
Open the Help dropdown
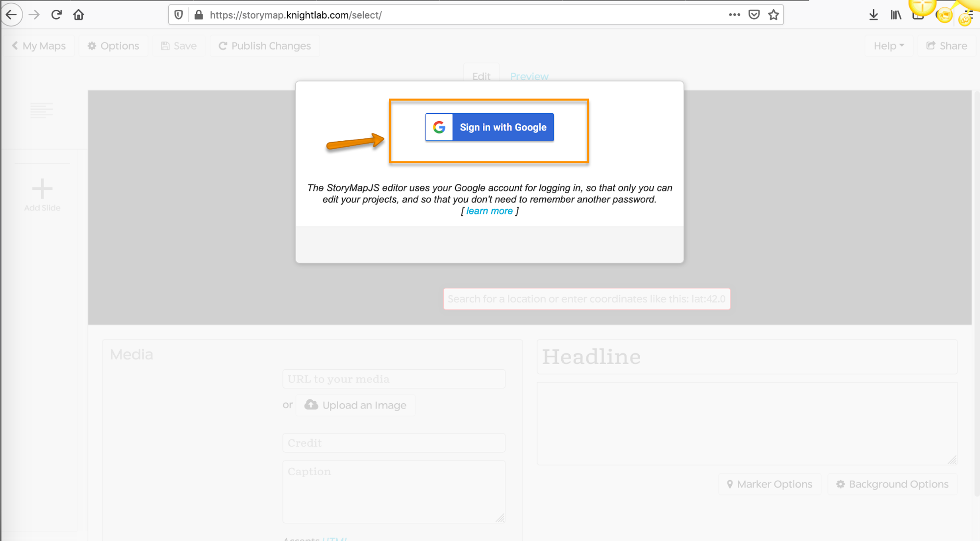pos(888,45)
